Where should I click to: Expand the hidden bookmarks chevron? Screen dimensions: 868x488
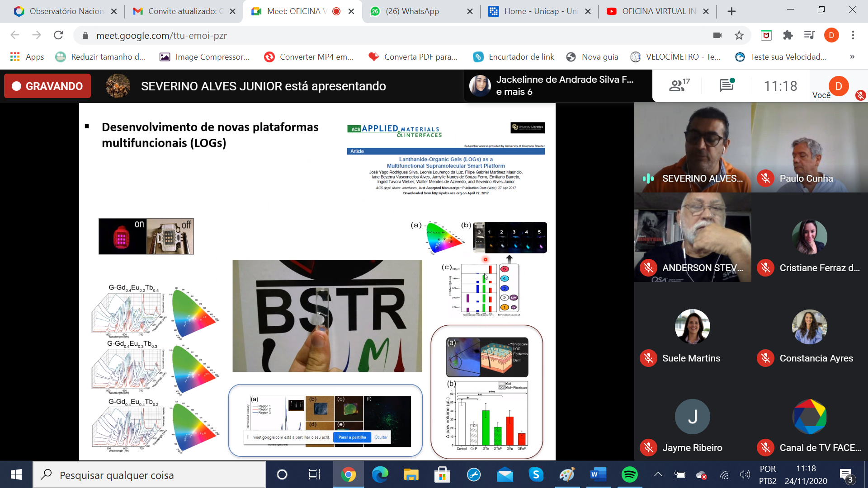[x=852, y=57]
